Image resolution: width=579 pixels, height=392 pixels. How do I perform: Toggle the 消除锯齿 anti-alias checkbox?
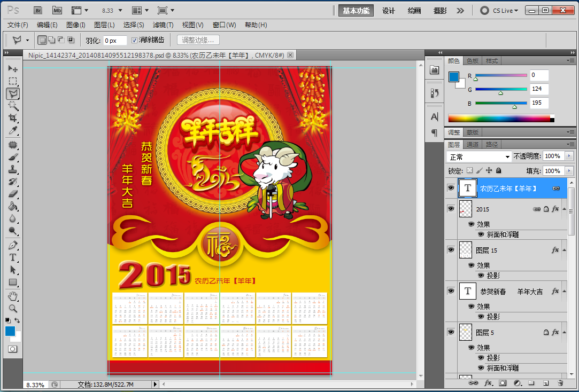click(134, 40)
